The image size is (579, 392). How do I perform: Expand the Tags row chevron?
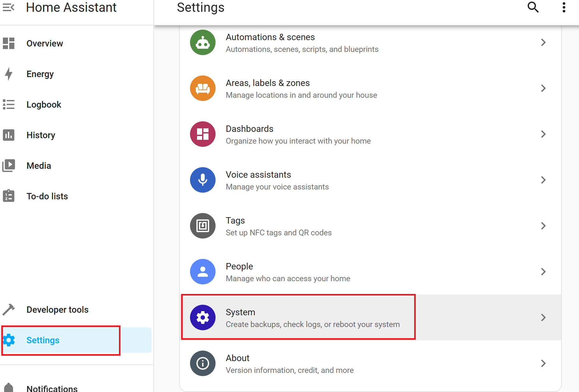[543, 226]
